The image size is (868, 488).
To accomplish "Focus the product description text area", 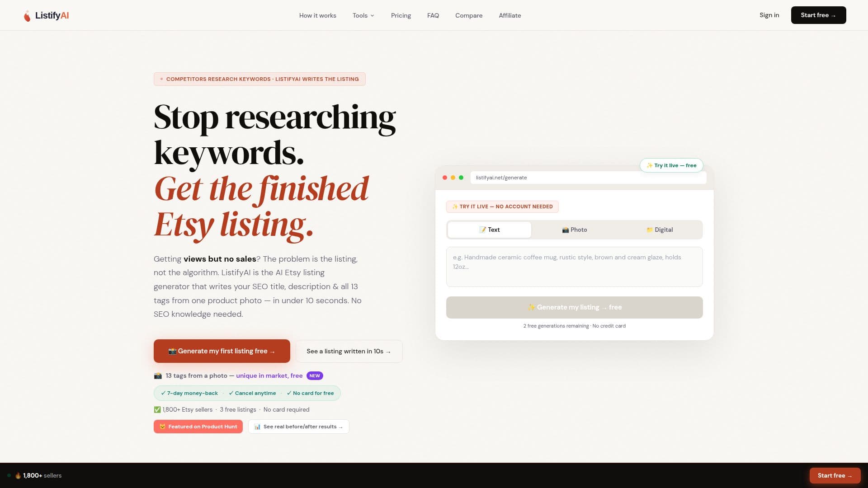I will [574, 267].
